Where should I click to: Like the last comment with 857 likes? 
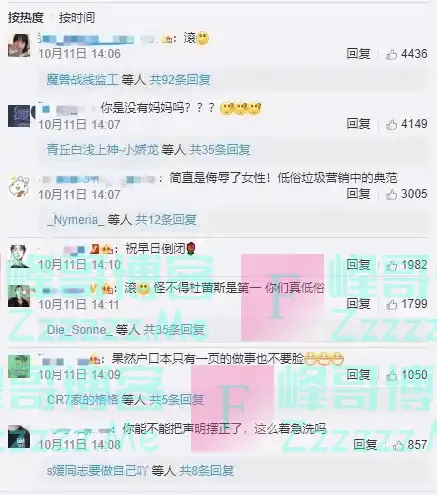[398, 445]
